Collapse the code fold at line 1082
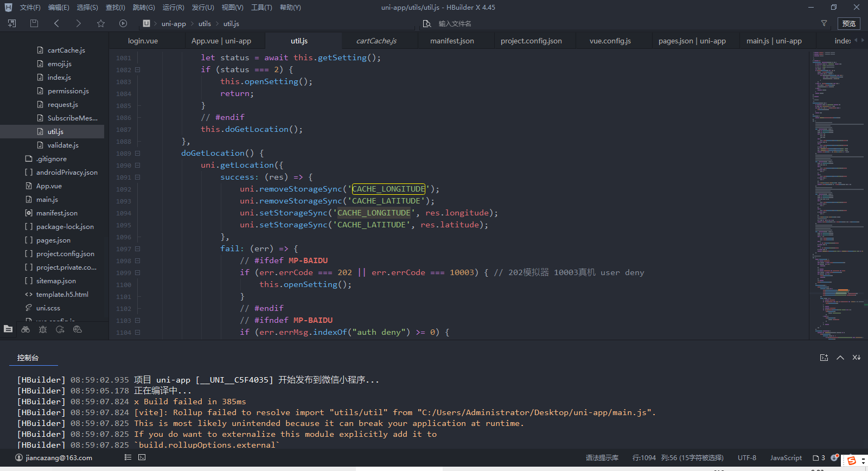This screenshot has width=868, height=471. [138, 70]
